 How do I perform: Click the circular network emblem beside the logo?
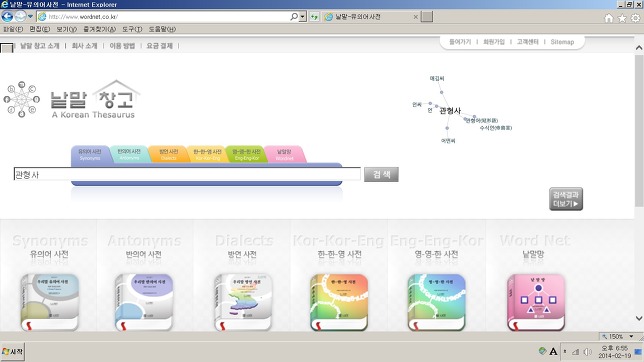[x=21, y=99]
